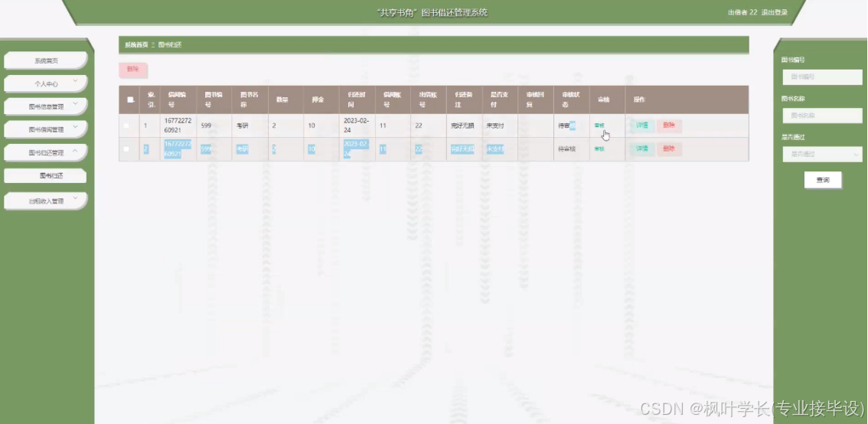Focus the 图书编号 search input field
The width and height of the screenshot is (868, 424).
click(823, 77)
